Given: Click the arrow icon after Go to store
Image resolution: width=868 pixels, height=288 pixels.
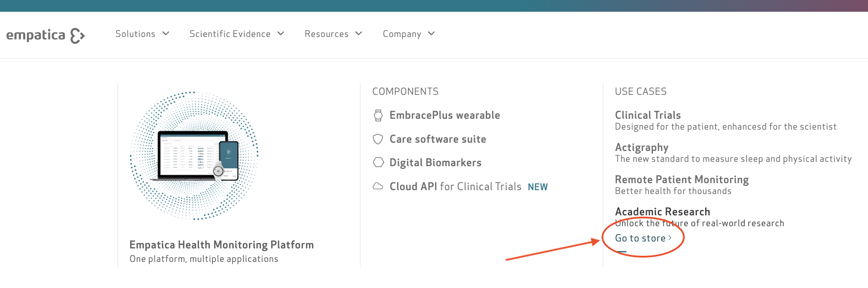Looking at the screenshot, I should [670, 238].
